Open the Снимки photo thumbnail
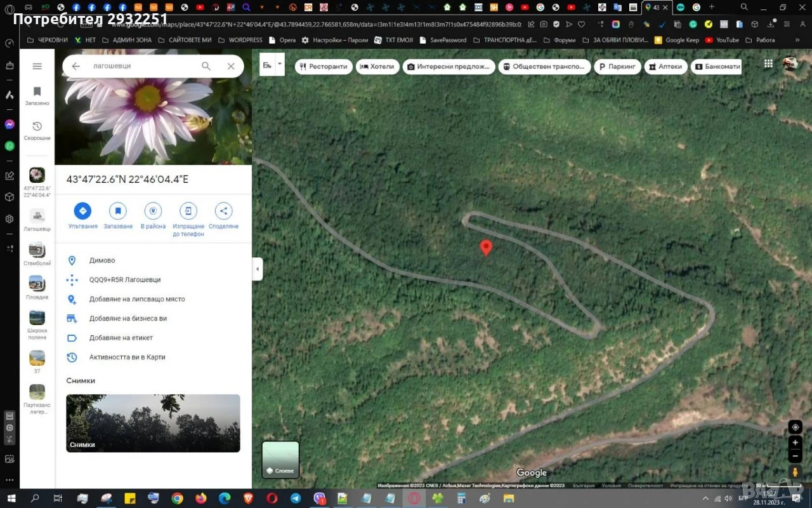This screenshot has width=812, height=508. [x=153, y=423]
